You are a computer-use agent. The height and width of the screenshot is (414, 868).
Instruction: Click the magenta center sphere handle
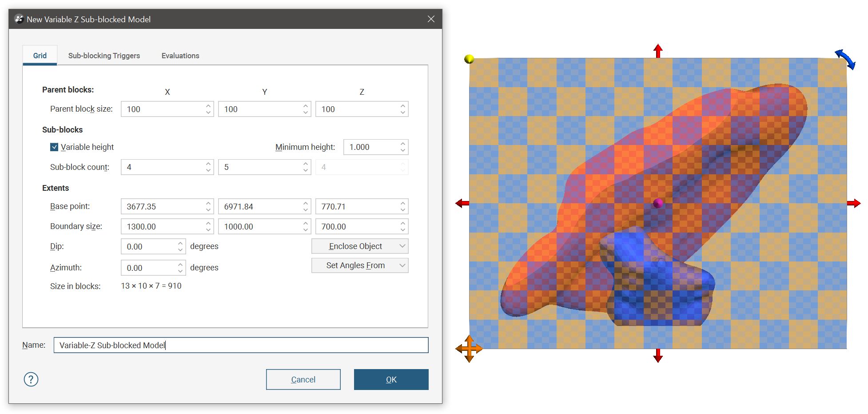(x=658, y=203)
